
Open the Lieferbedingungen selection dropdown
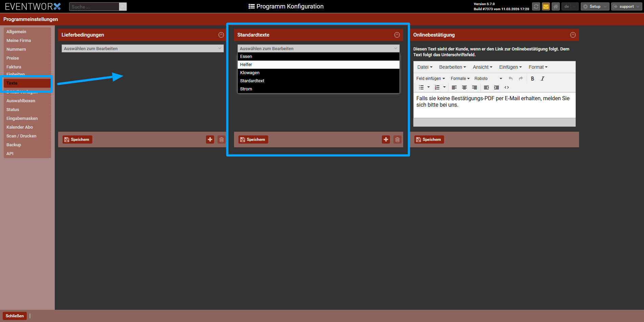click(142, 49)
